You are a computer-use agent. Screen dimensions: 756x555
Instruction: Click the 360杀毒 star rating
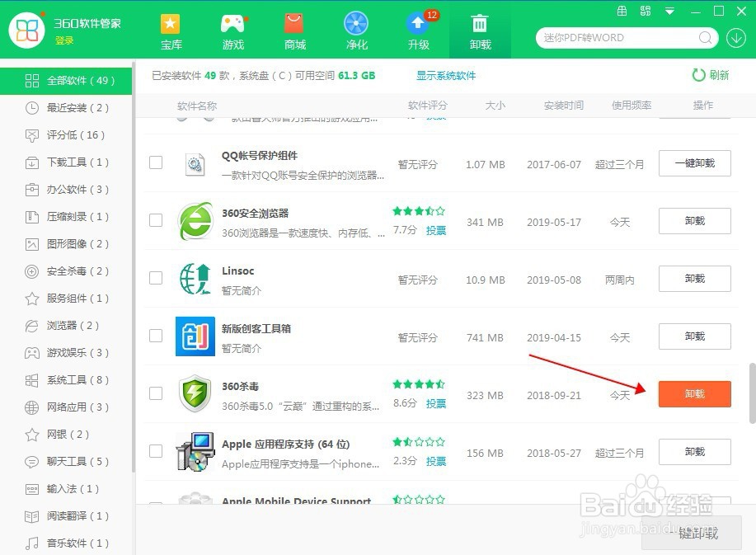click(419, 384)
